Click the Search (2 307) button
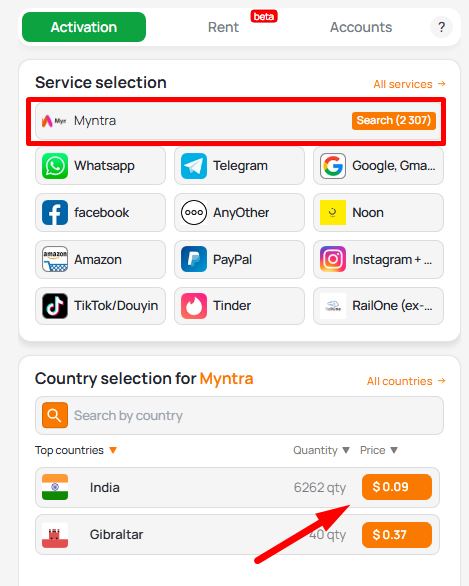Image resolution: width=469 pixels, height=586 pixels. [x=394, y=121]
